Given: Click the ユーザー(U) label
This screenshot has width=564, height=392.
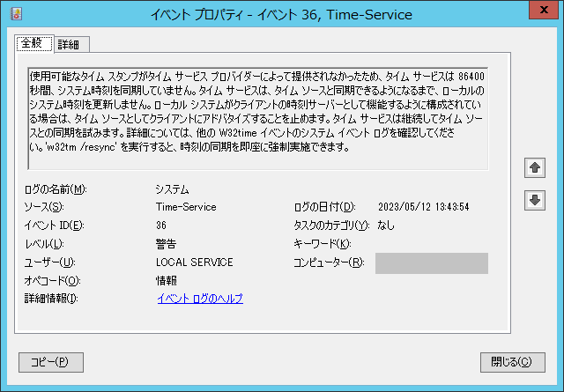Looking at the screenshot, I should 49,263.
